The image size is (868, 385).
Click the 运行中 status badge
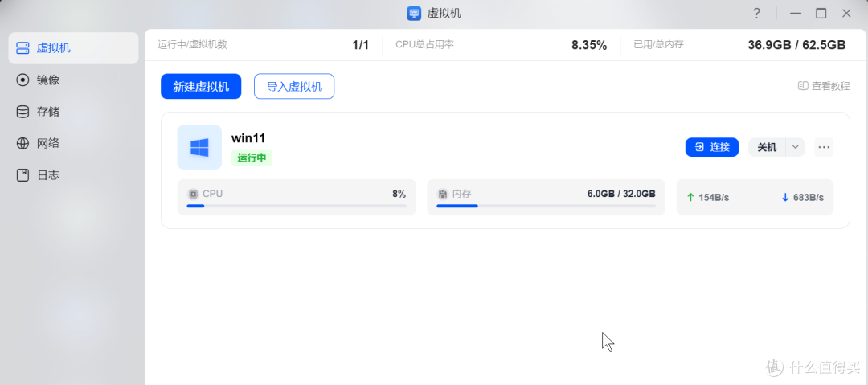252,158
